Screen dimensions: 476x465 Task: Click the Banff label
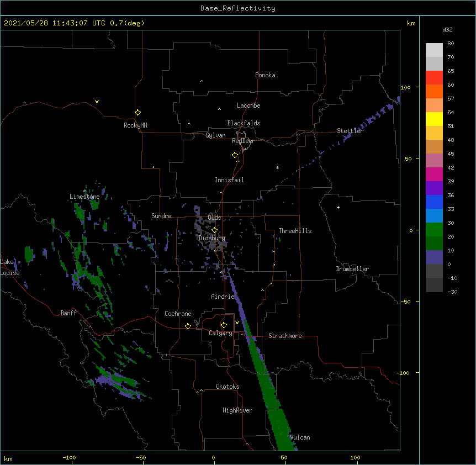point(68,313)
